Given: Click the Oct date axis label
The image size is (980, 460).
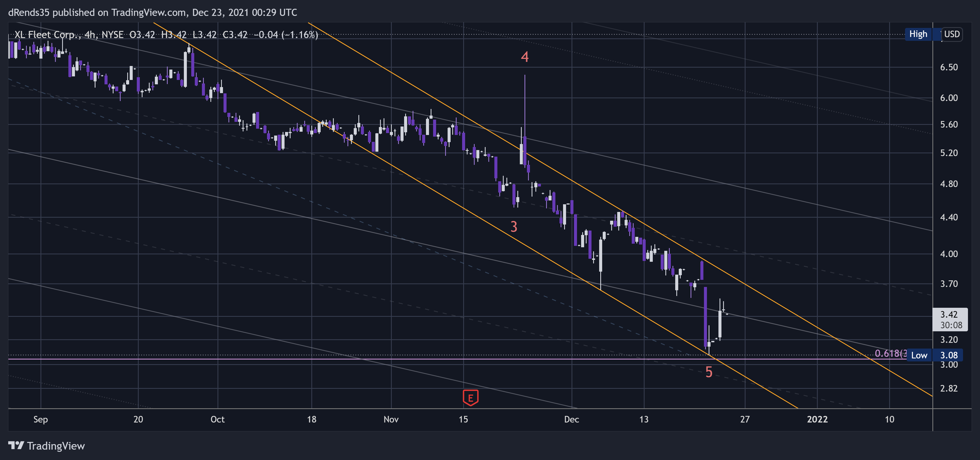Looking at the screenshot, I should point(218,420).
